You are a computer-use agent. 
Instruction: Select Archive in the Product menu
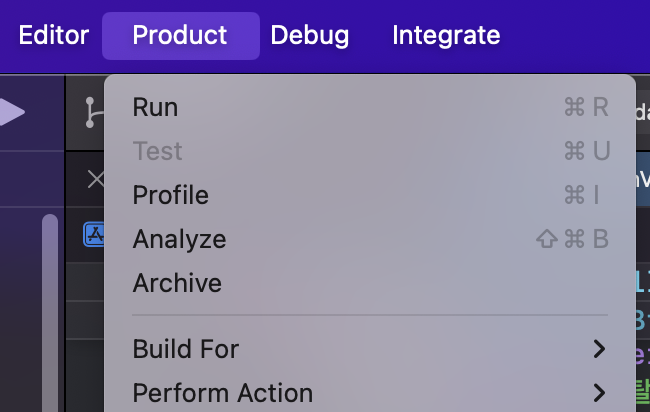(177, 283)
